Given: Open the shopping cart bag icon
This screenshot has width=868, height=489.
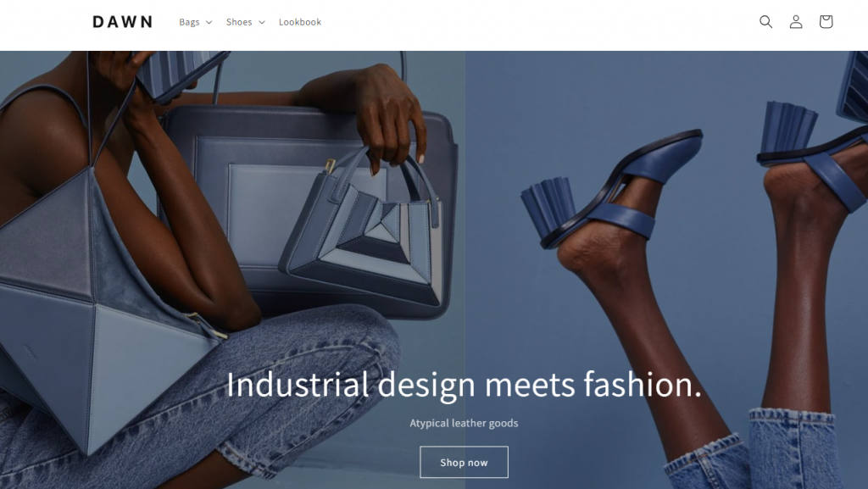Looking at the screenshot, I should [826, 21].
